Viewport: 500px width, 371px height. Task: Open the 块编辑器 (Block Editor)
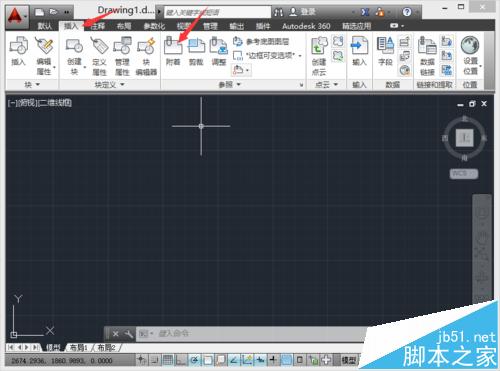[146, 56]
